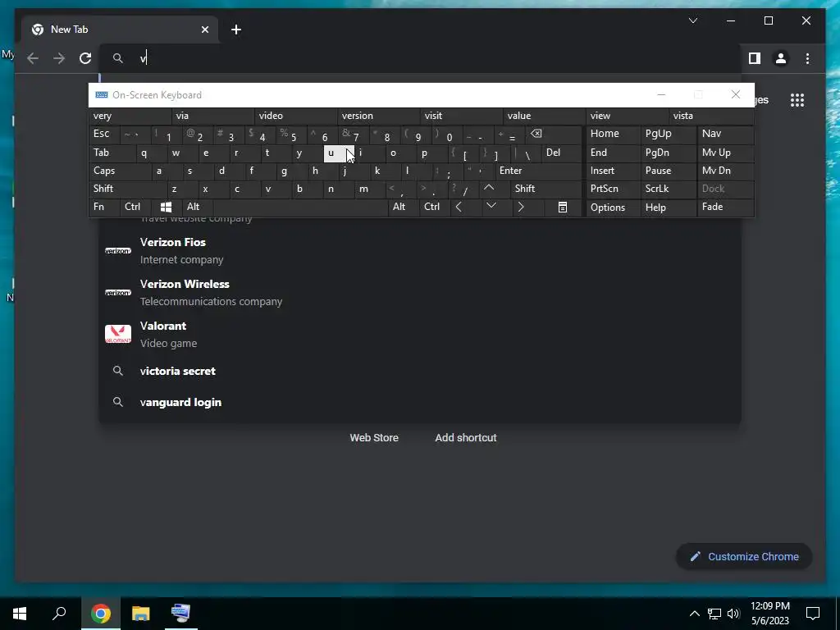
Task: Toggle the Fn key
Action: (x=104, y=207)
